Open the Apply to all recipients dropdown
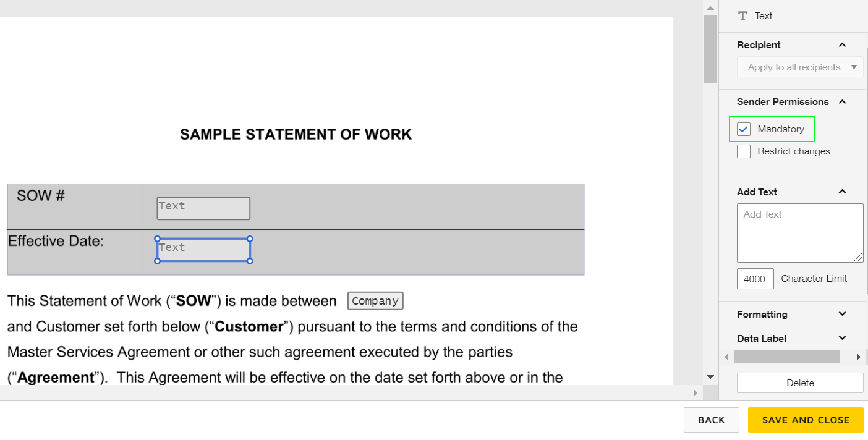 tap(800, 67)
